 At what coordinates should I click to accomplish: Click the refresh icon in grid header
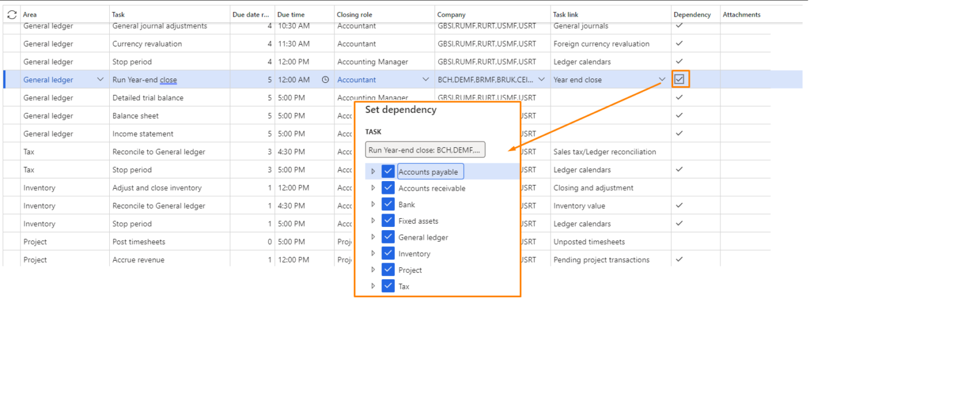coord(11,14)
